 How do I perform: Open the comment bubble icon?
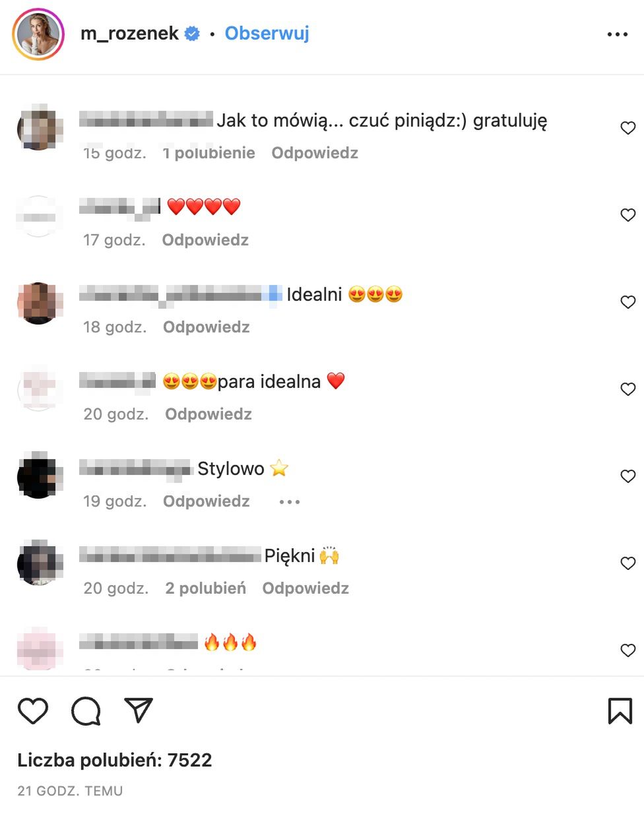click(x=86, y=711)
